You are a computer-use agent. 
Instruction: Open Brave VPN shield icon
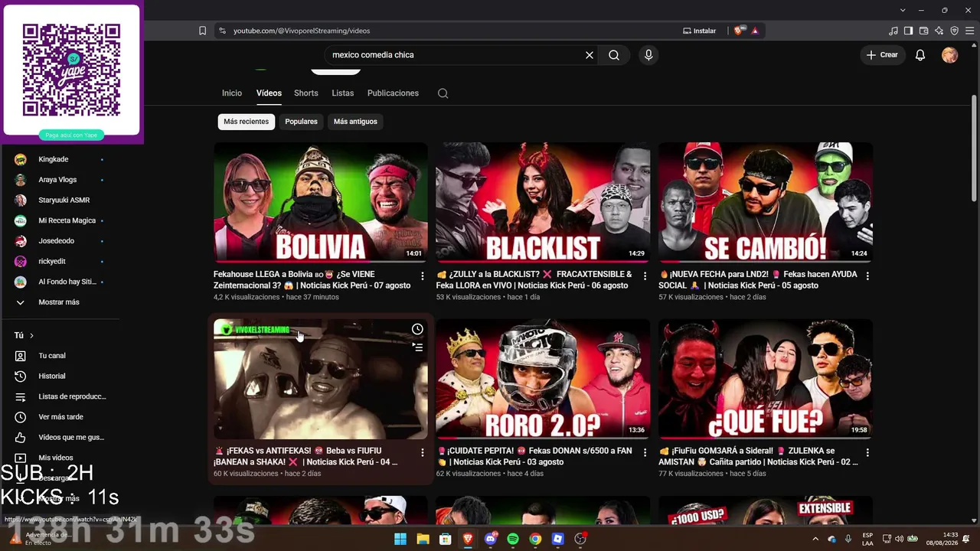click(x=955, y=31)
